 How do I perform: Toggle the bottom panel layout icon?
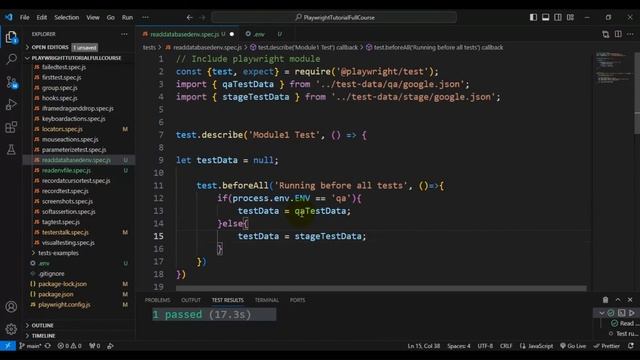[545, 17]
